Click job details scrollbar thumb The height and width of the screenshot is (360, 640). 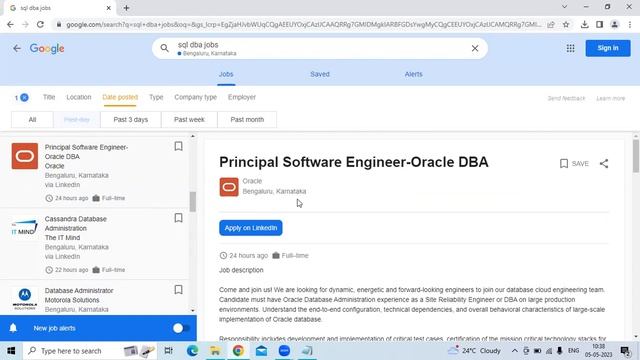coord(636,156)
